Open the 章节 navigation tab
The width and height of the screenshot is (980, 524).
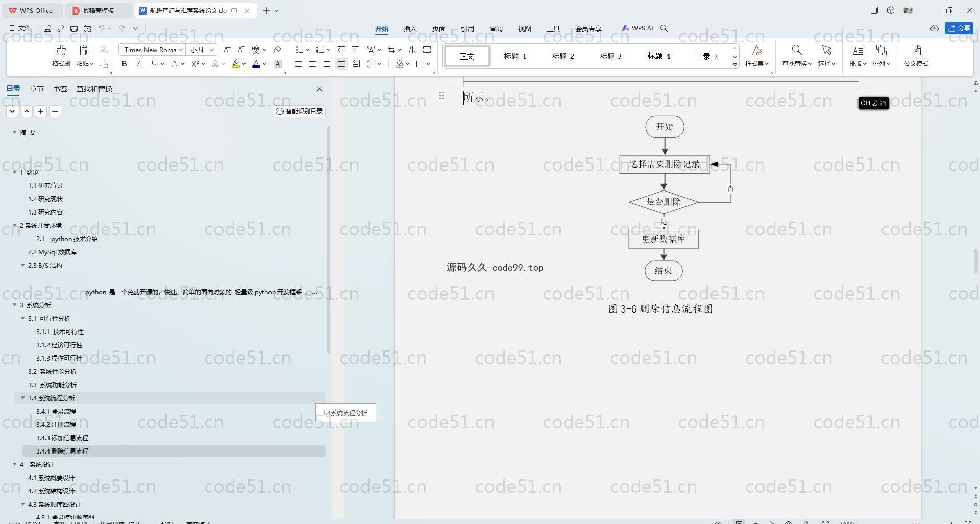[x=36, y=89]
